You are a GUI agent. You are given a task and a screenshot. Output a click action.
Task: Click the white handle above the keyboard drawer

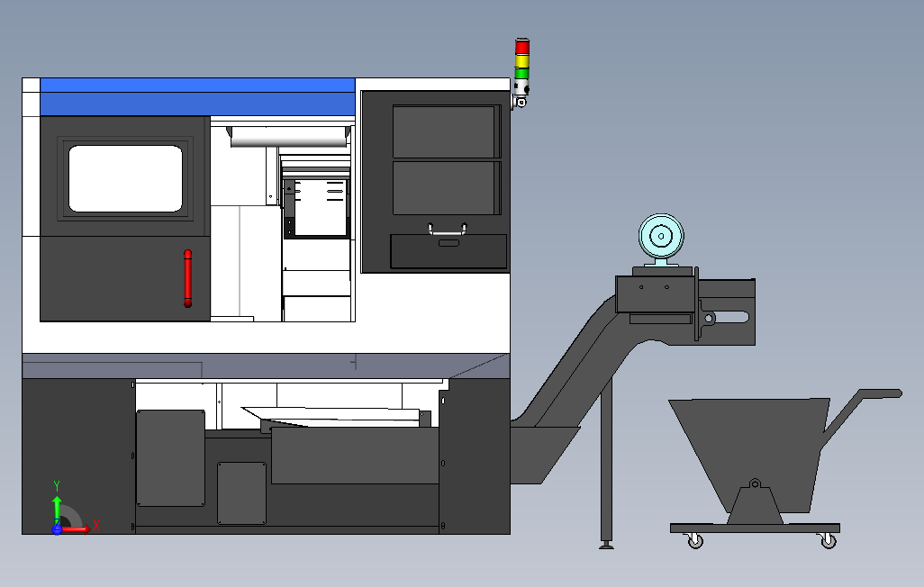(448, 230)
